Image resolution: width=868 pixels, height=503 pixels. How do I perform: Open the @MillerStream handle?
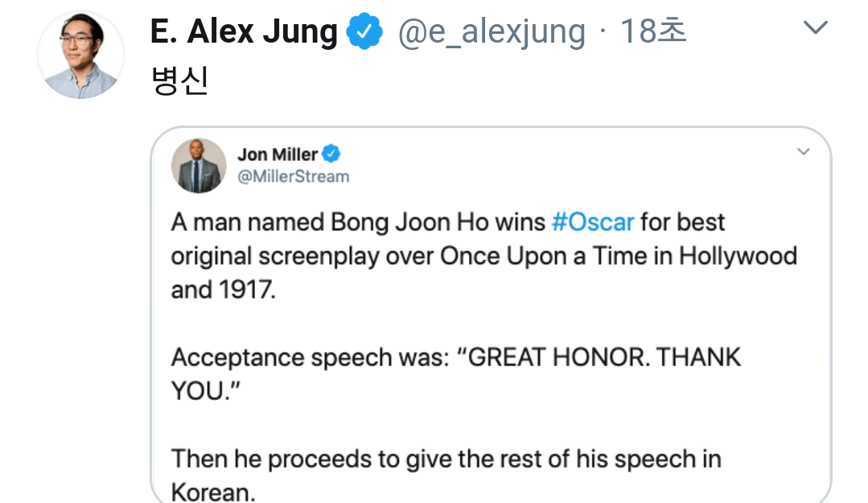pos(294,176)
